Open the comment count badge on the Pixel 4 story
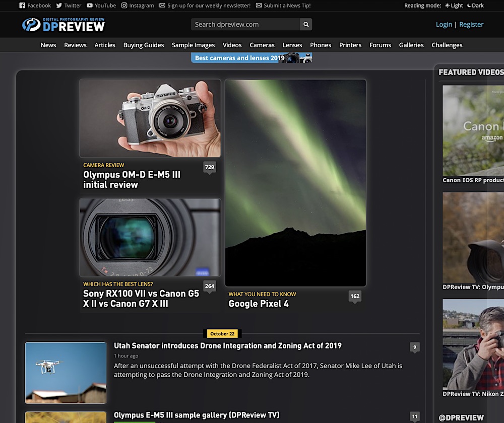This screenshot has height=423, width=504. [354, 297]
